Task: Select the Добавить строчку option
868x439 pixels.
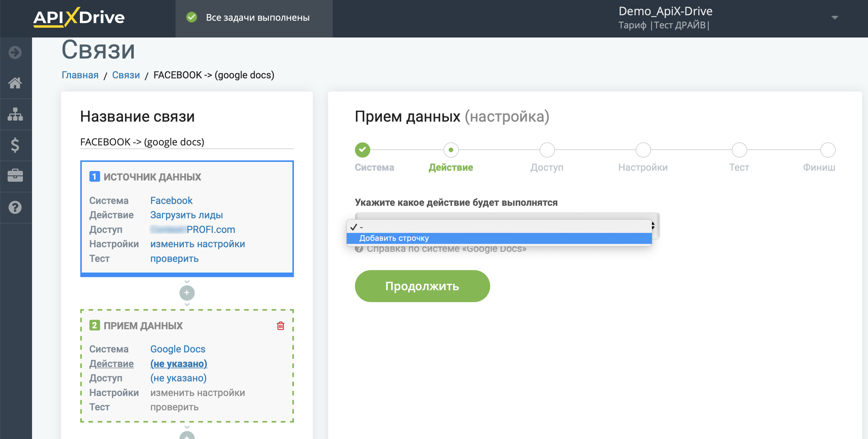Action: (499, 238)
